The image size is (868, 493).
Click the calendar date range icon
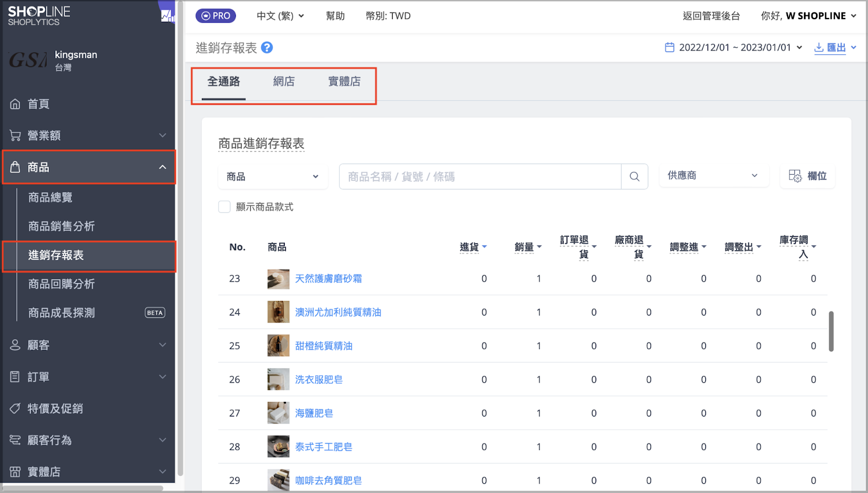coord(669,47)
